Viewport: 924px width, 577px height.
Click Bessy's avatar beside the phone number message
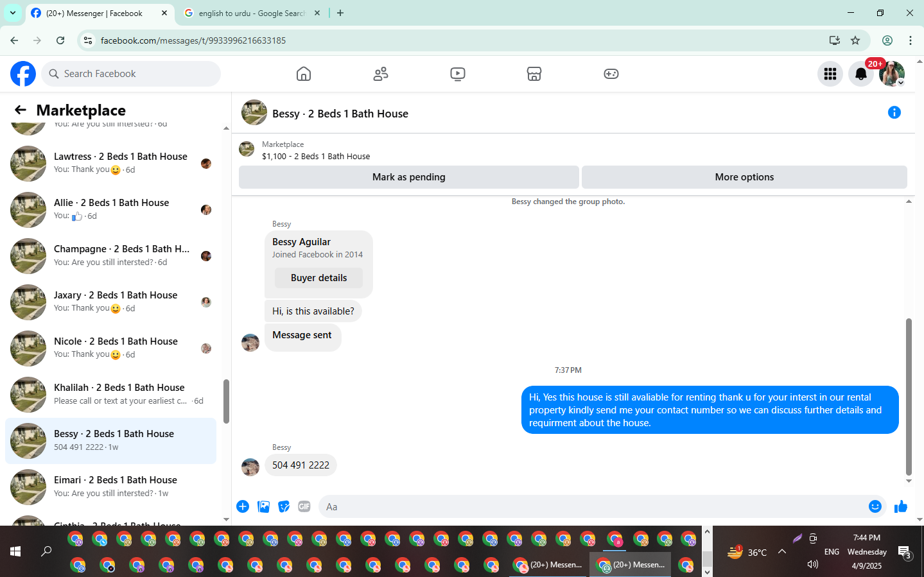click(x=250, y=467)
